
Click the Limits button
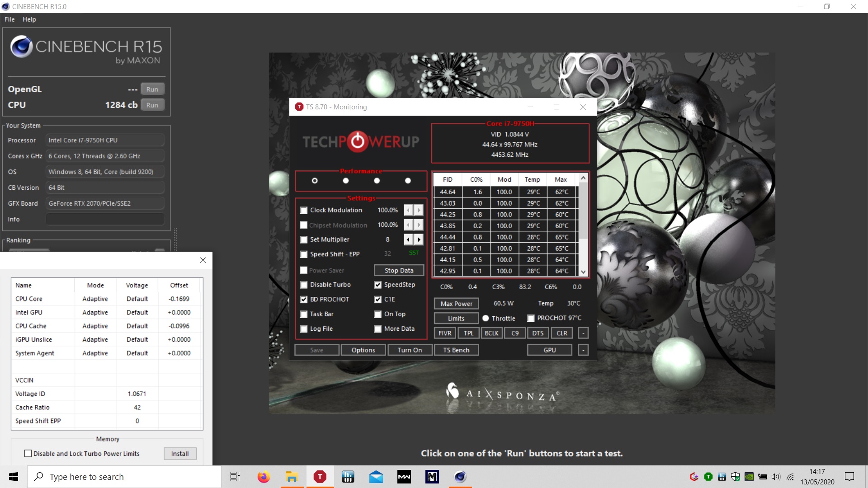[456, 318]
